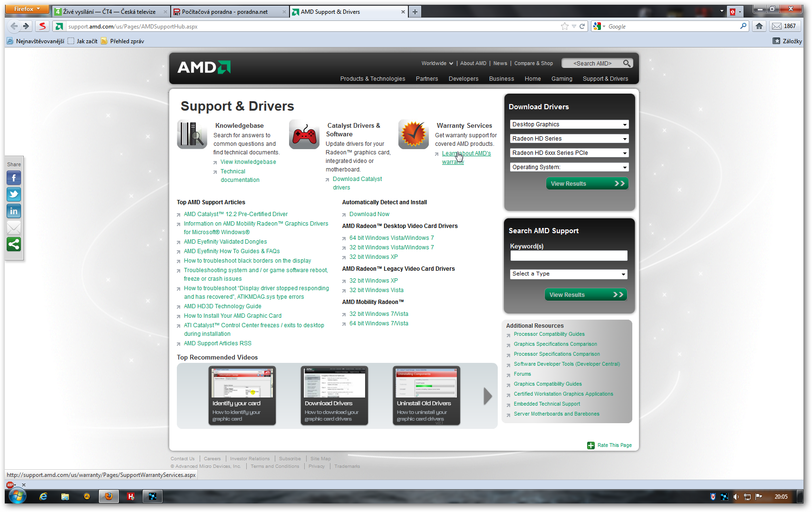
Task: Go to Firefox home page icon
Action: pyautogui.click(x=759, y=26)
